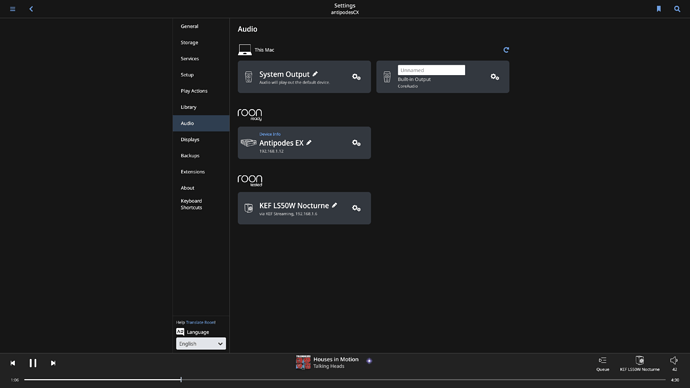Open Device Info link for Antipodes EX
This screenshot has width=690, height=388.
pos(270,134)
